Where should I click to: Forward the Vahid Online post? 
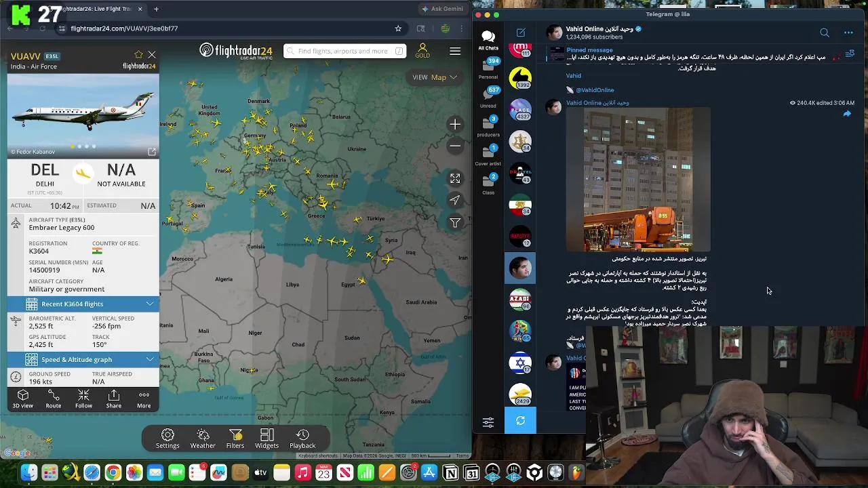pyautogui.click(x=847, y=114)
